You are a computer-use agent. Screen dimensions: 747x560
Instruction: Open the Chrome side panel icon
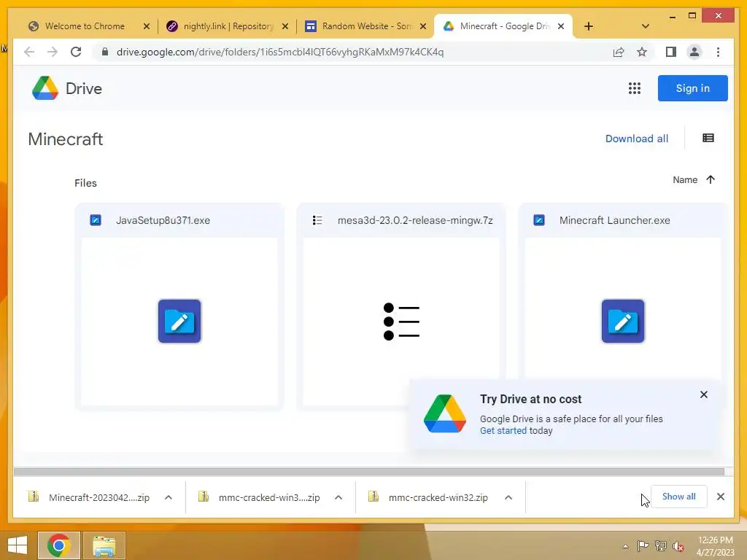(671, 52)
